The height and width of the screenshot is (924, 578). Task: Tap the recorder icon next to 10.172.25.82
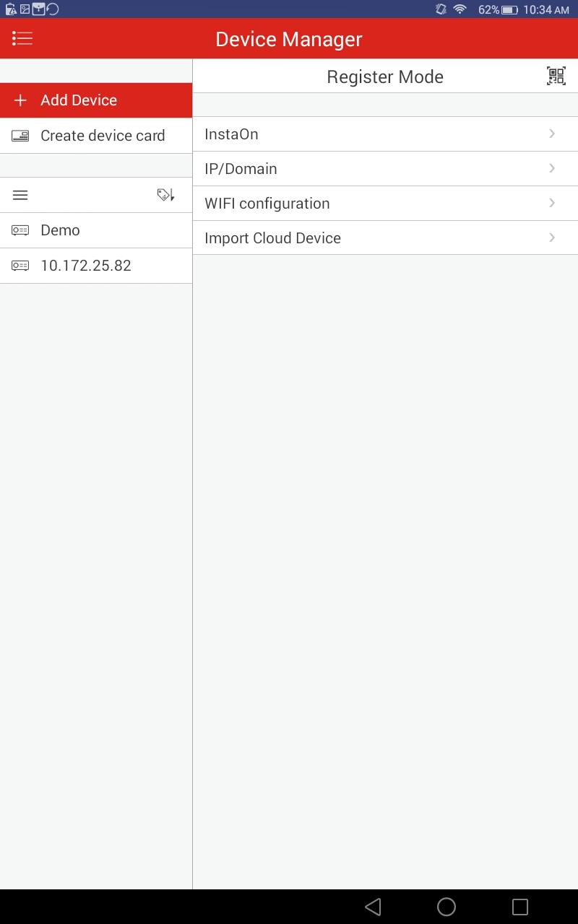[20, 266]
